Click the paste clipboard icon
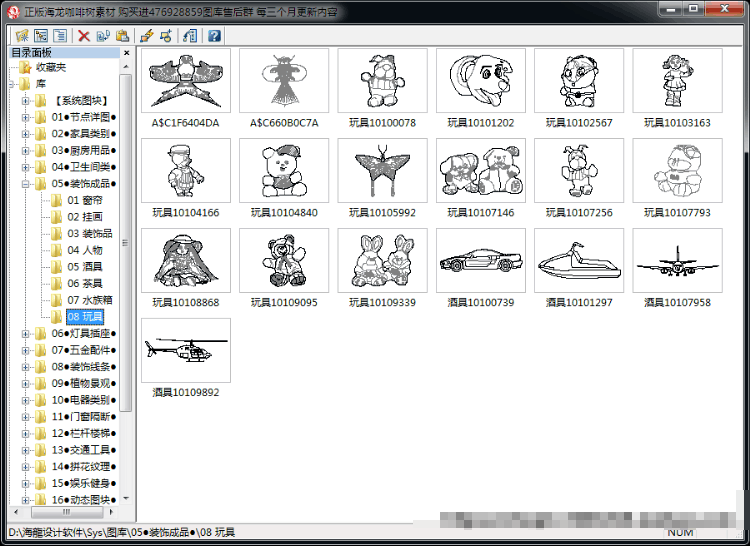Screen dimensions: 750x546 click(122, 35)
